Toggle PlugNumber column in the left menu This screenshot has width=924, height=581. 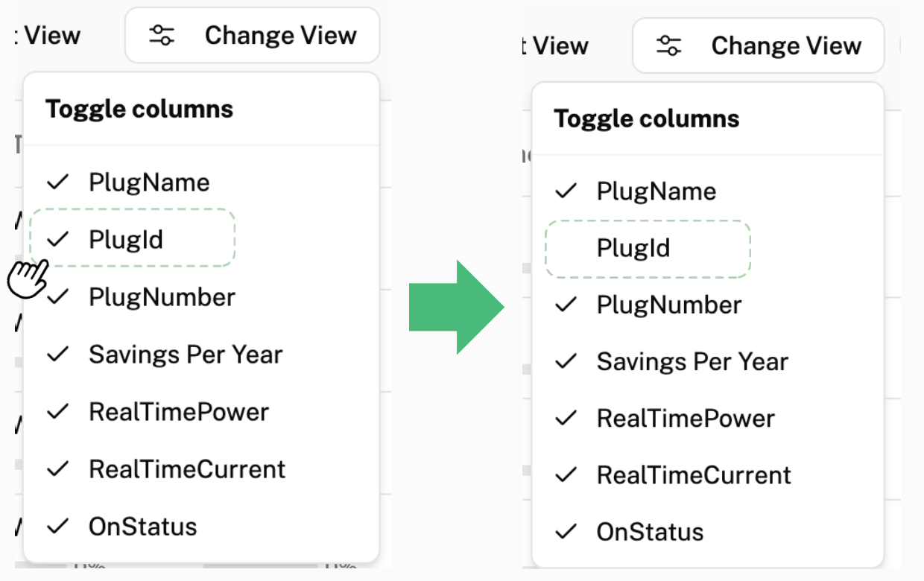point(162,297)
